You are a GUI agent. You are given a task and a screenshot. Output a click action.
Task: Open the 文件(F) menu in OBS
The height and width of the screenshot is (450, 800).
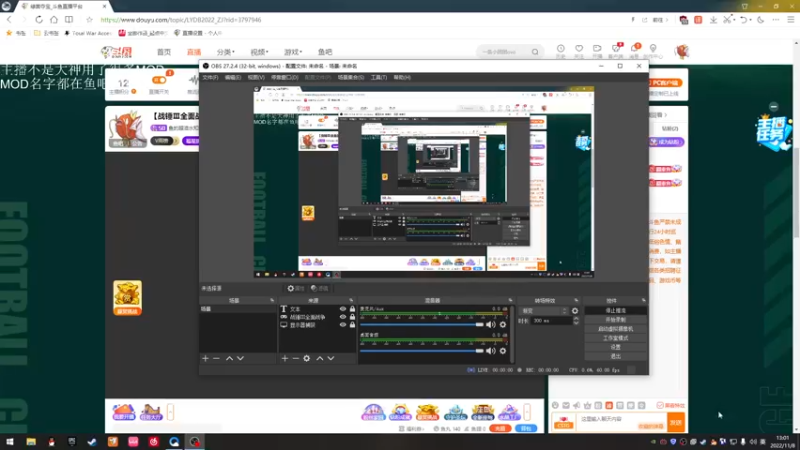(210, 78)
